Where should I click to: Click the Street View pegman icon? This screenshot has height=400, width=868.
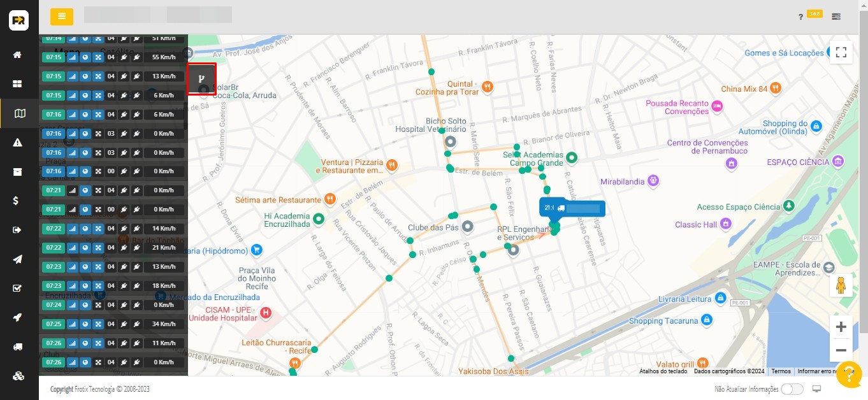point(841,285)
